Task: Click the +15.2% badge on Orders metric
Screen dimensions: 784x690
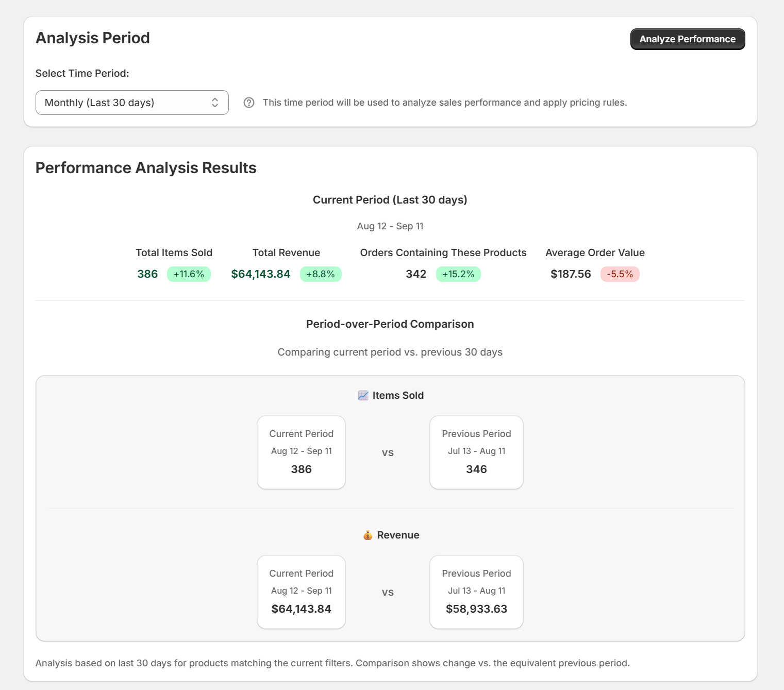Action: [458, 274]
